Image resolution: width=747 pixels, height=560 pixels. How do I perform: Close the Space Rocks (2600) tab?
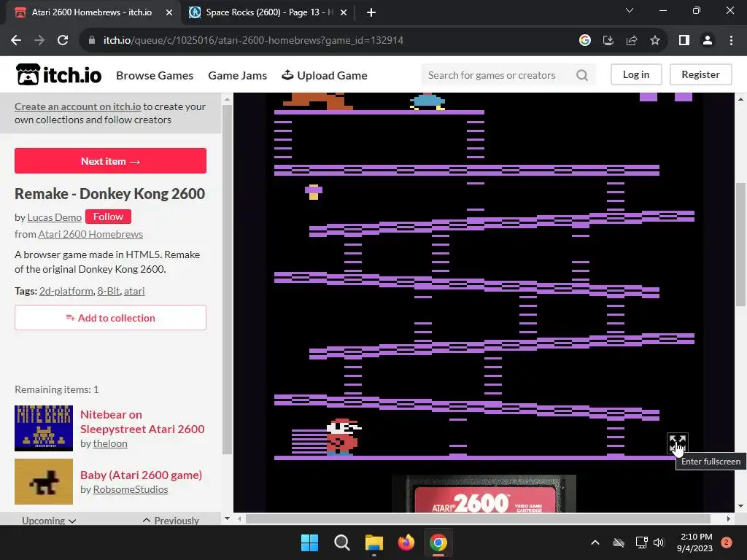coord(344,12)
